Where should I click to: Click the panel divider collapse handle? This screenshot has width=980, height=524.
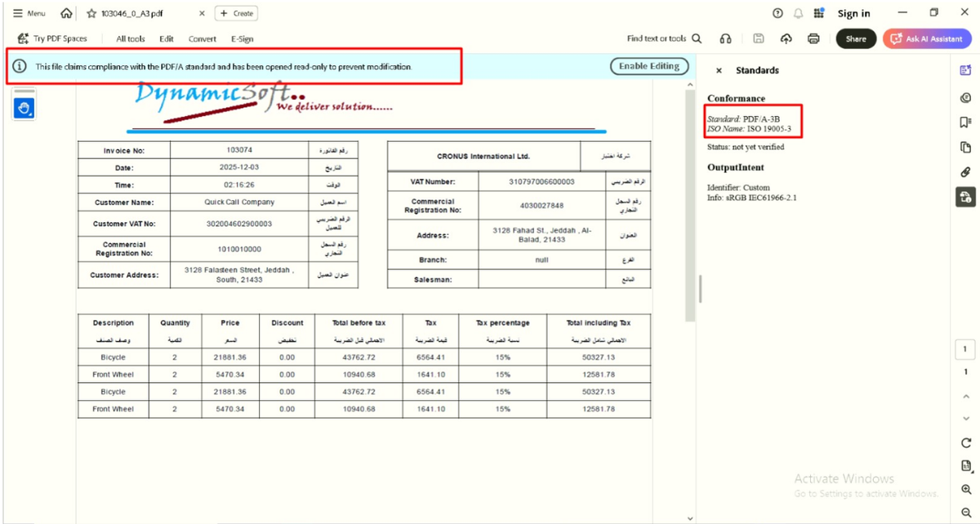pyautogui.click(x=699, y=288)
